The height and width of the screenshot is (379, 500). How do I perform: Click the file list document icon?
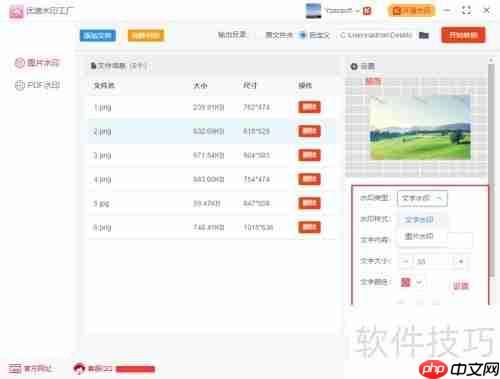click(94, 65)
